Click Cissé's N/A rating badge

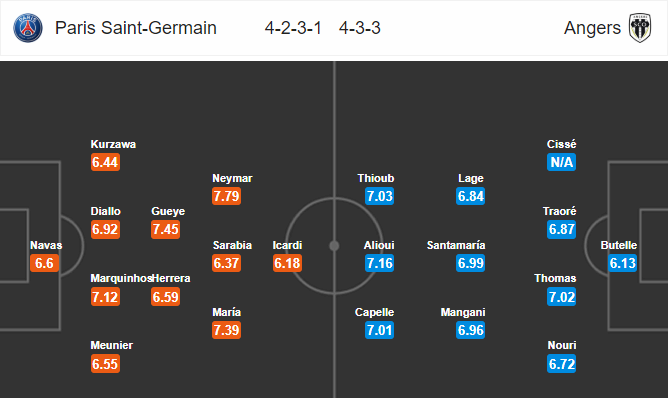[x=561, y=162]
